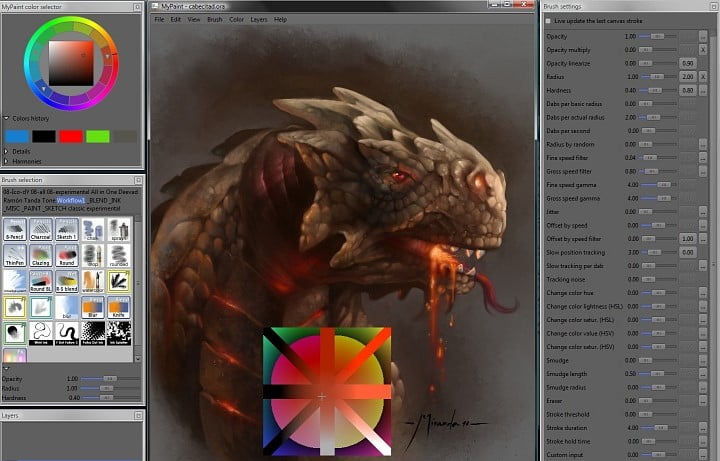Screen dimensions: 720x461
Task: Pick the black color history swatch
Action: pyautogui.click(x=44, y=136)
